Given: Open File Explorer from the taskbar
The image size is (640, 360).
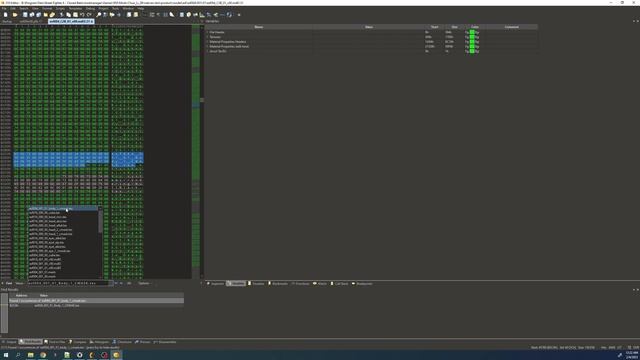Looking at the screenshot, I should click(x=31, y=355).
